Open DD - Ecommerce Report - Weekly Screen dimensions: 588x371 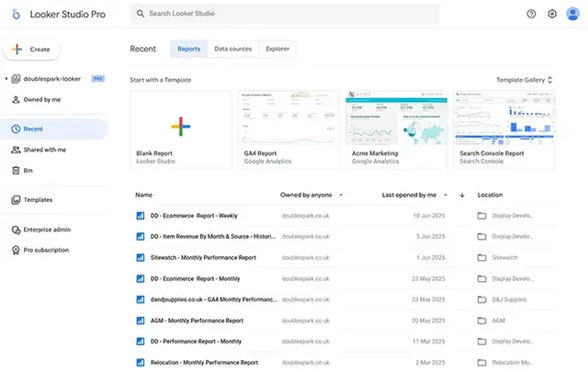pyautogui.click(x=194, y=216)
